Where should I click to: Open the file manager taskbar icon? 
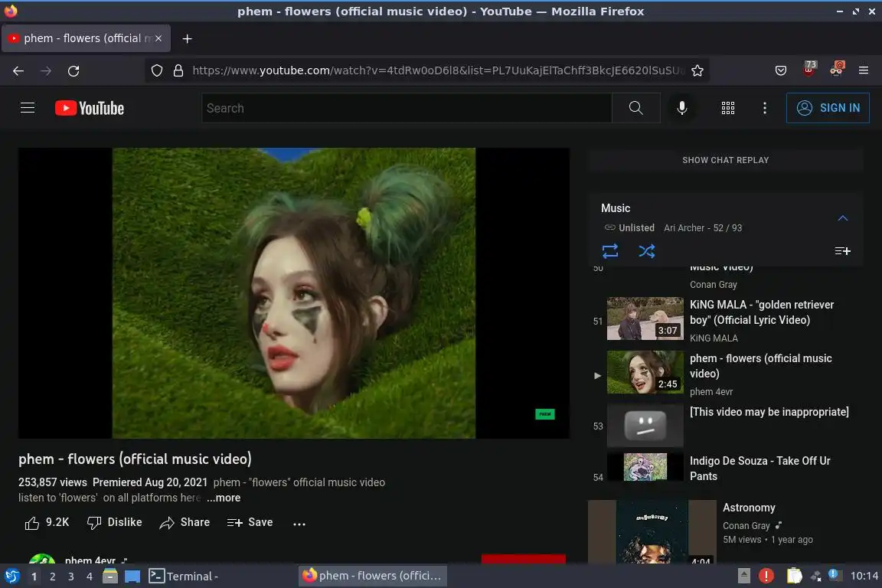110,577
